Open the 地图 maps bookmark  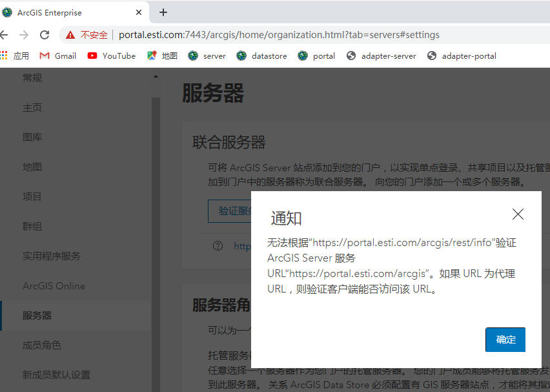[x=163, y=56]
